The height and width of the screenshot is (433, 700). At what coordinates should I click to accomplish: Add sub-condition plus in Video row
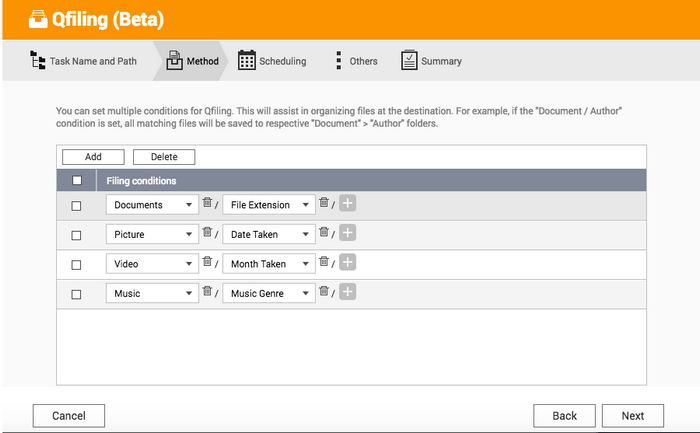[347, 262]
